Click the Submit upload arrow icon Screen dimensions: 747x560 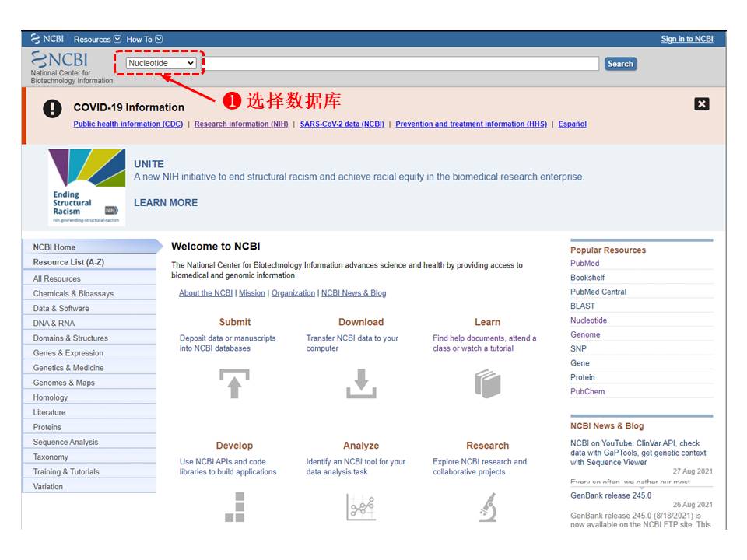[x=234, y=383]
